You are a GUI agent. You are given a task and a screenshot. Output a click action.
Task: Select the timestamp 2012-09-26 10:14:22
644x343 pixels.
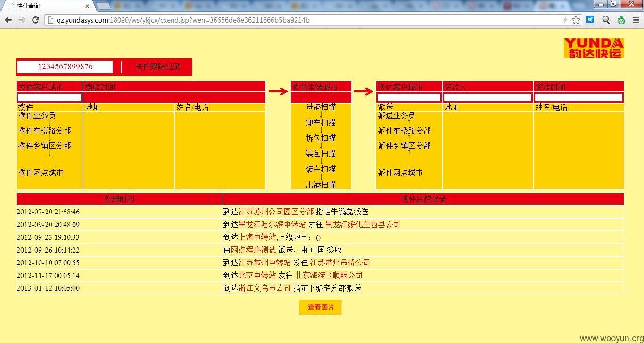[x=48, y=250]
